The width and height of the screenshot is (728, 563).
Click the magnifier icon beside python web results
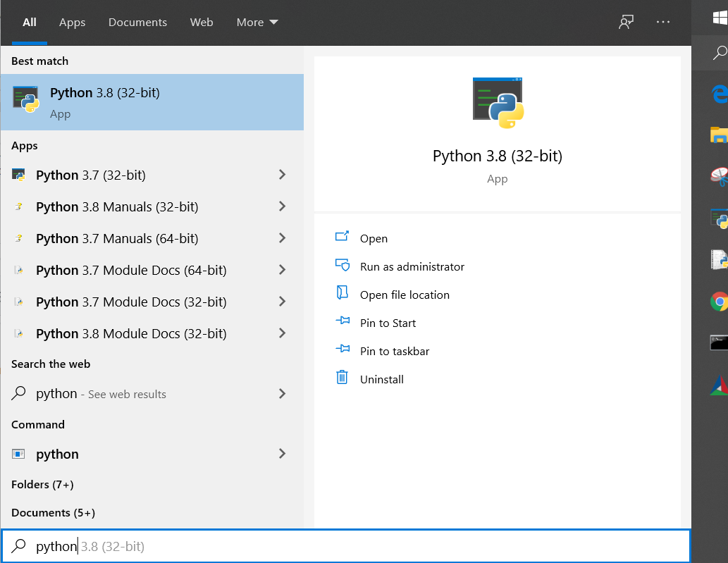coord(18,393)
